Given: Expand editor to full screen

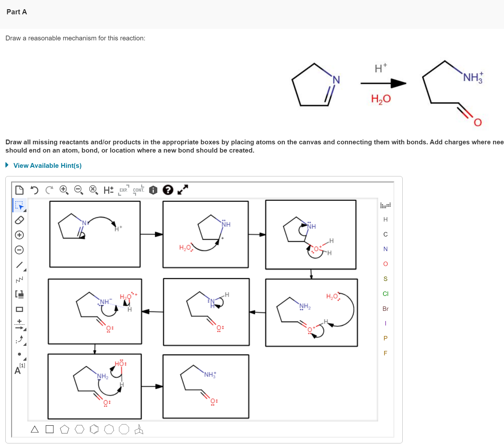Looking at the screenshot, I should click(x=183, y=190).
